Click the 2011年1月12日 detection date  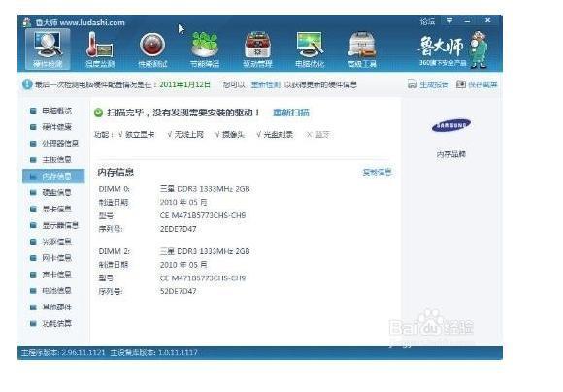tap(184, 84)
